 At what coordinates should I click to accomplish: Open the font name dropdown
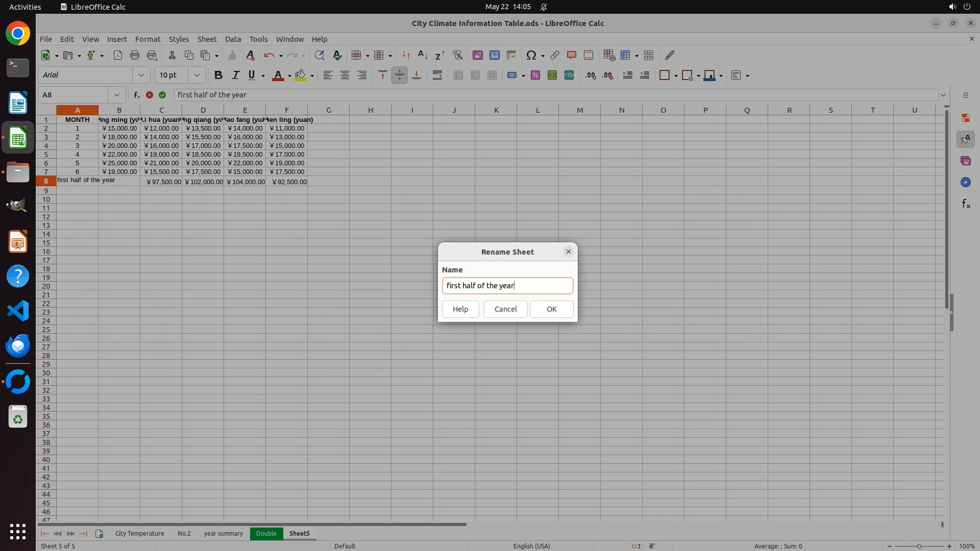(x=141, y=76)
